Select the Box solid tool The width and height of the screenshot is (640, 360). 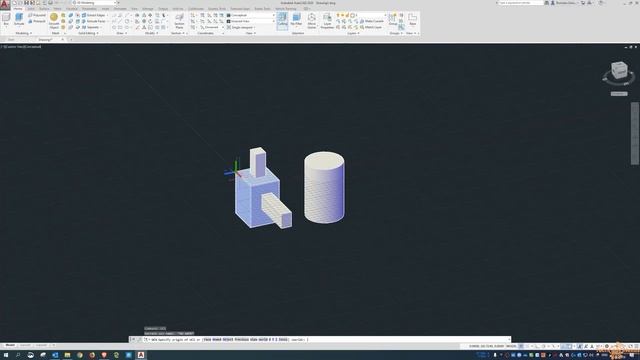click(x=6, y=19)
